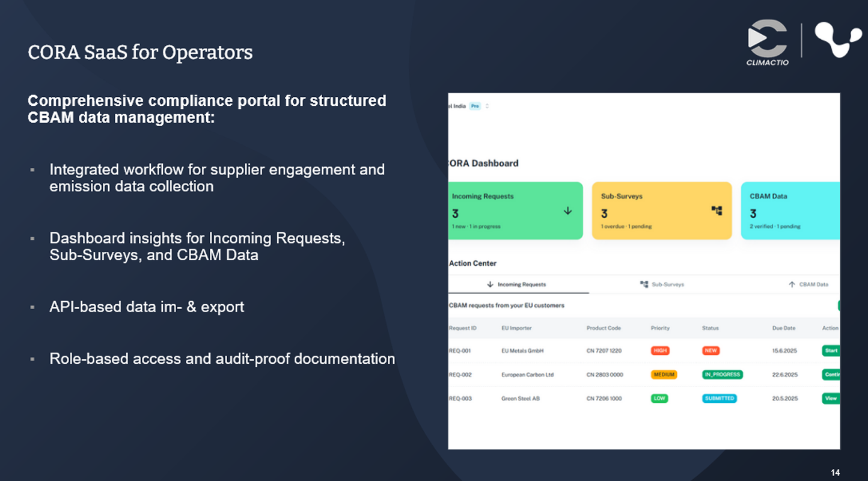
Task: Click the IN_PROGRESS status badge
Action: 722,375
